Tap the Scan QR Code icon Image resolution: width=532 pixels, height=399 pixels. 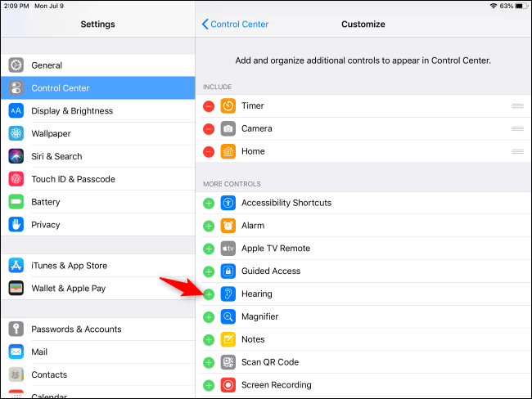coord(228,362)
